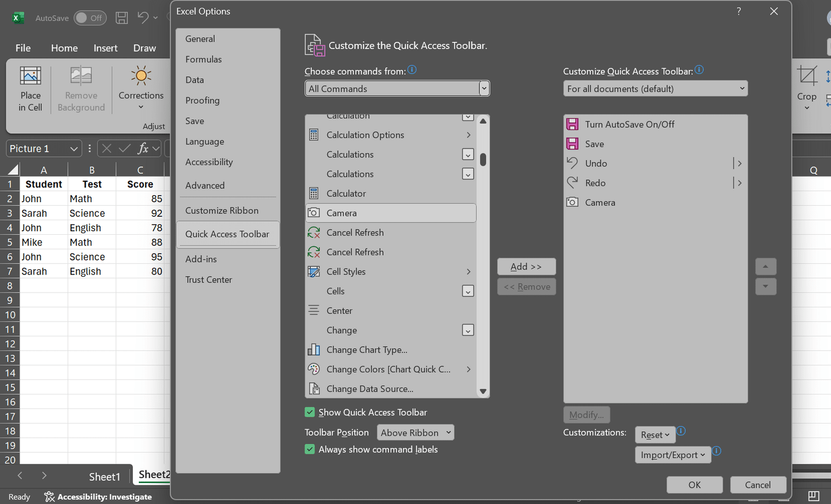Click the Remove Background ribbon icon
Screen dimensions: 831x504
click(81, 83)
